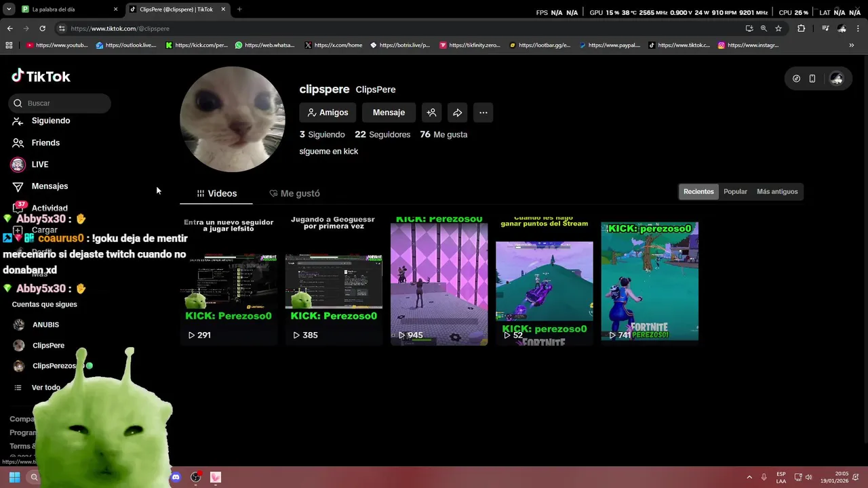This screenshot has width=868, height=488.
Task: Open the Instagram bookmark
Action: (748, 45)
